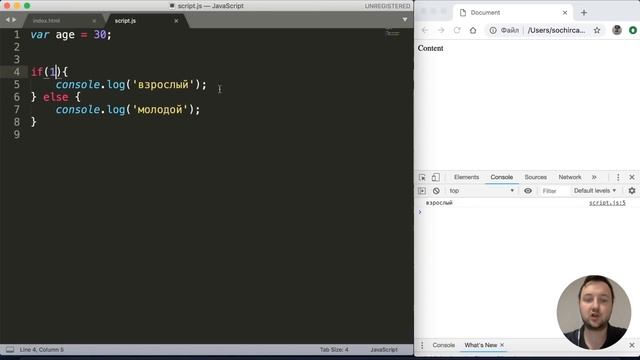Go to the previous tab with the left arrow
Viewport: 640px width, 360px height.
click(7, 20)
